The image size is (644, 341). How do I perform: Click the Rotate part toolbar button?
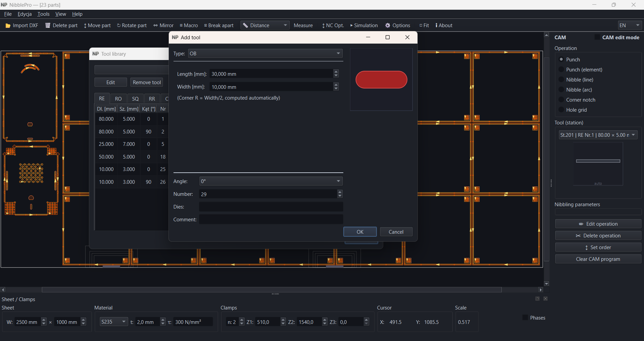pos(132,25)
